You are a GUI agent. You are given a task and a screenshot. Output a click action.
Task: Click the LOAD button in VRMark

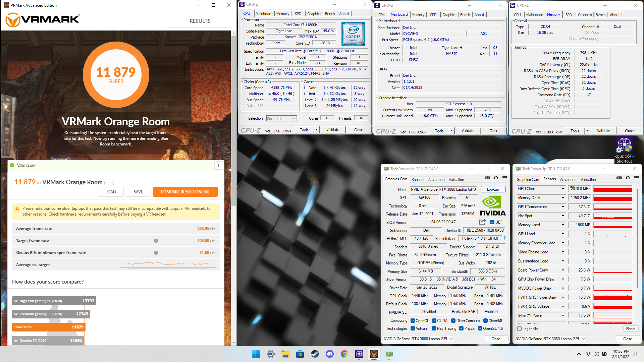[x=110, y=192]
